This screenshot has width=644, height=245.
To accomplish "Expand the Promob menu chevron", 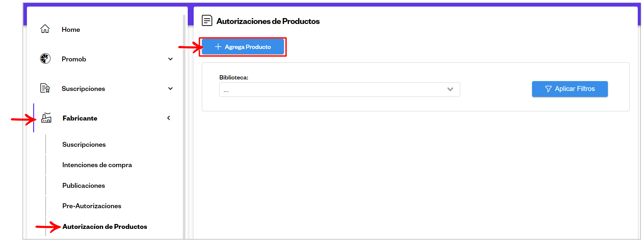I will pos(170,59).
